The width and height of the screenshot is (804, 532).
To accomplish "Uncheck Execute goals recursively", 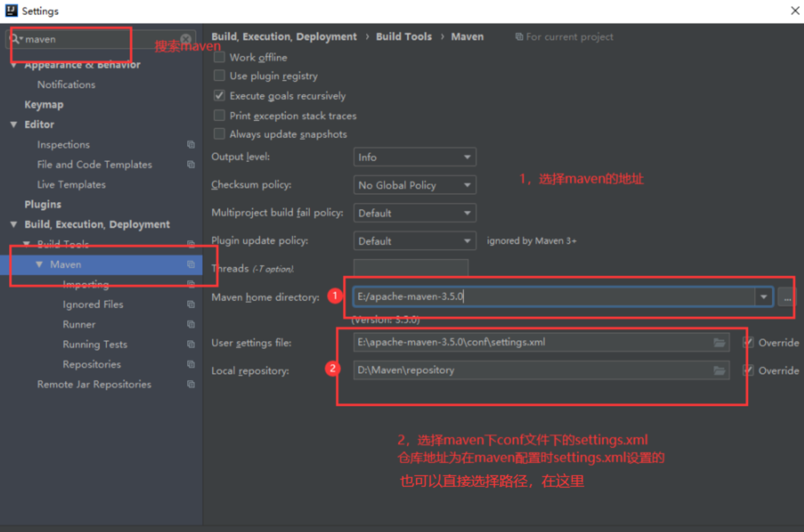I will tap(219, 96).
